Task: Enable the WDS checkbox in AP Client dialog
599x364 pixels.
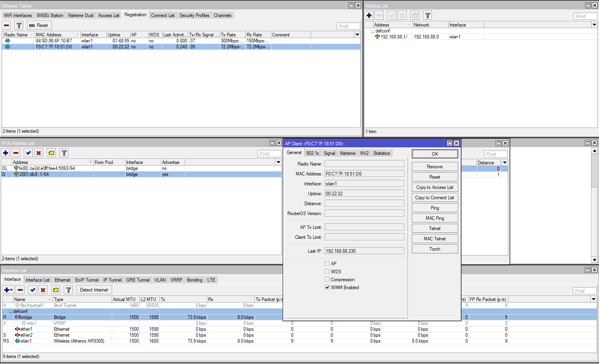Action: 327,271
